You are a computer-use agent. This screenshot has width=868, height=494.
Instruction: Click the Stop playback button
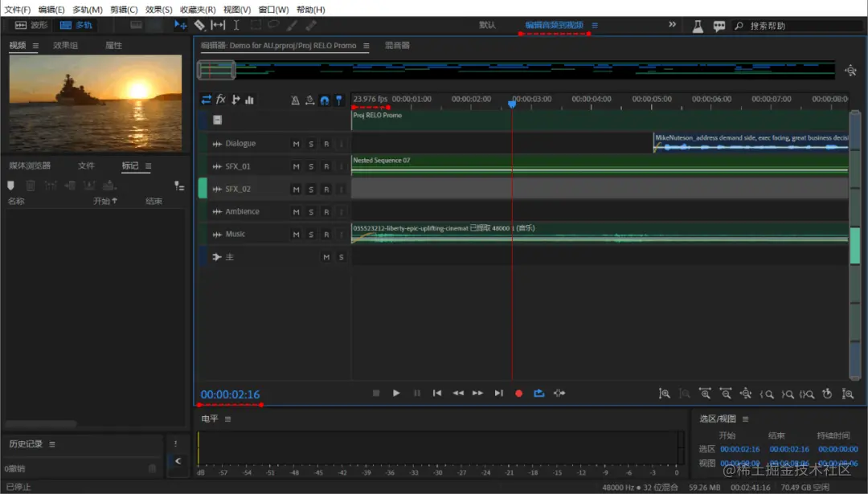pos(376,393)
